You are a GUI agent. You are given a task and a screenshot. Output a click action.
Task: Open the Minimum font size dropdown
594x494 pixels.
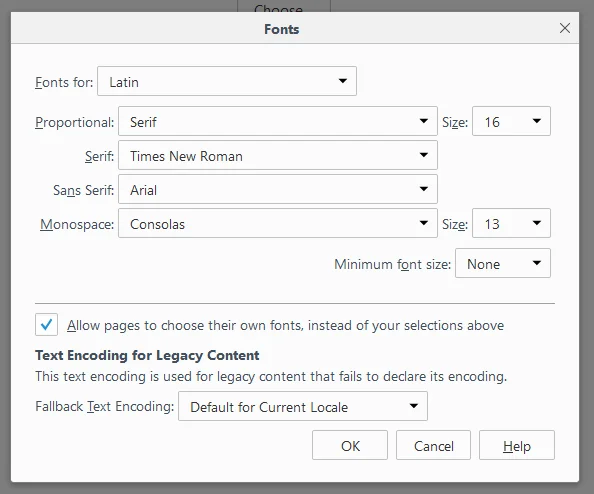click(503, 263)
